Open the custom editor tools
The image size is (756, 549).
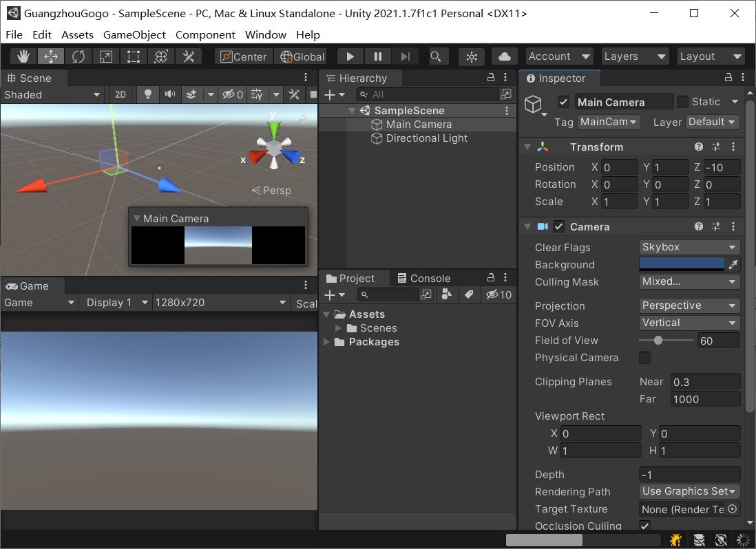point(189,56)
